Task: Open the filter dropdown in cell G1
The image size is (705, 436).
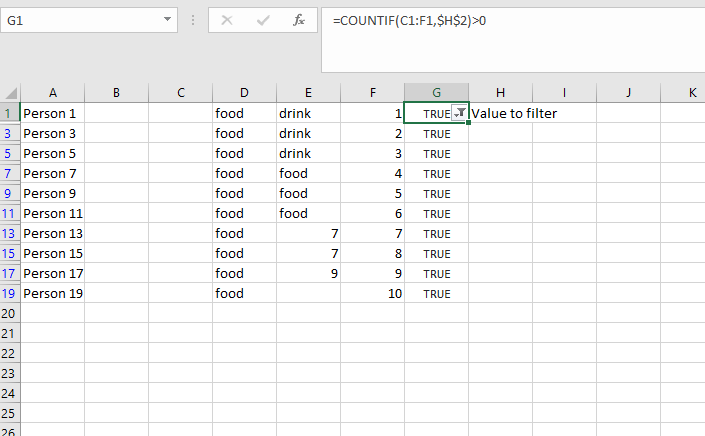Action: [x=459, y=114]
